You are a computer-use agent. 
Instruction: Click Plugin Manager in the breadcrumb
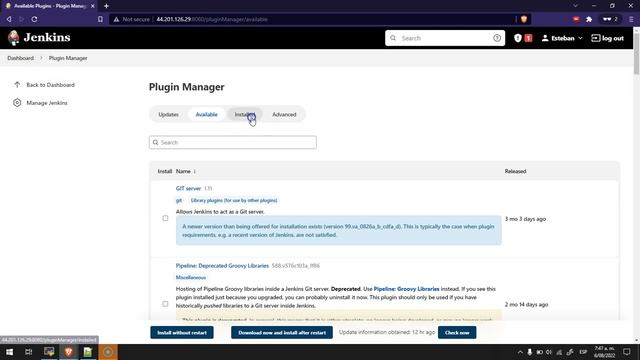68,58
